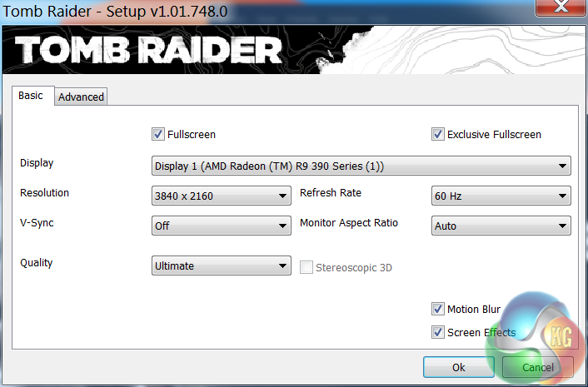Open the Resolution dropdown showing 3840 x 2160
This screenshot has height=387, width=588.
tap(222, 196)
